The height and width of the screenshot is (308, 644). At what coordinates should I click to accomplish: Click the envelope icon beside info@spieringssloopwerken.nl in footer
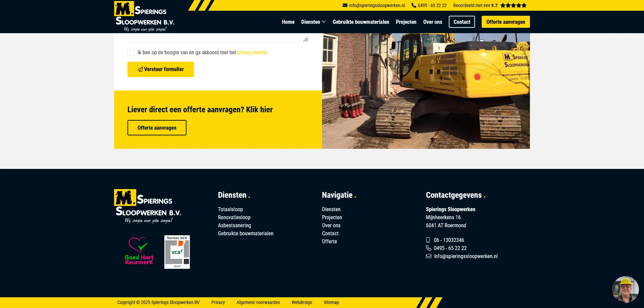[x=428, y=256]
